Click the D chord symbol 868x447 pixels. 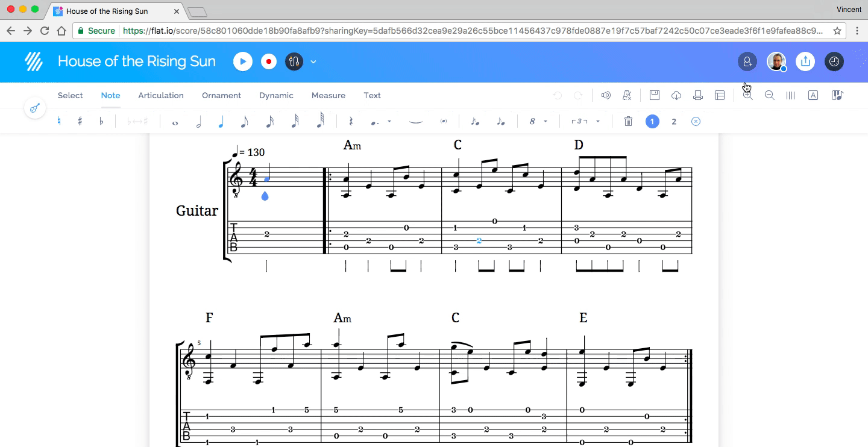click(579, 145)
